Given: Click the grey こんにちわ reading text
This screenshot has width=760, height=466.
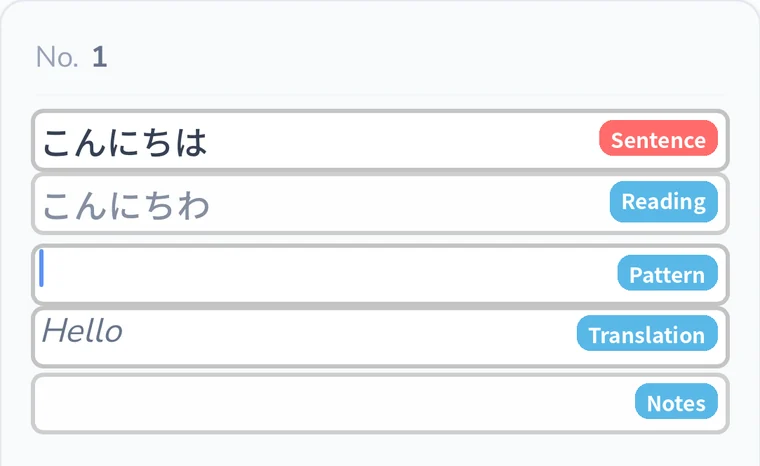Looking at the screenshot, I should tap(126, 206).
